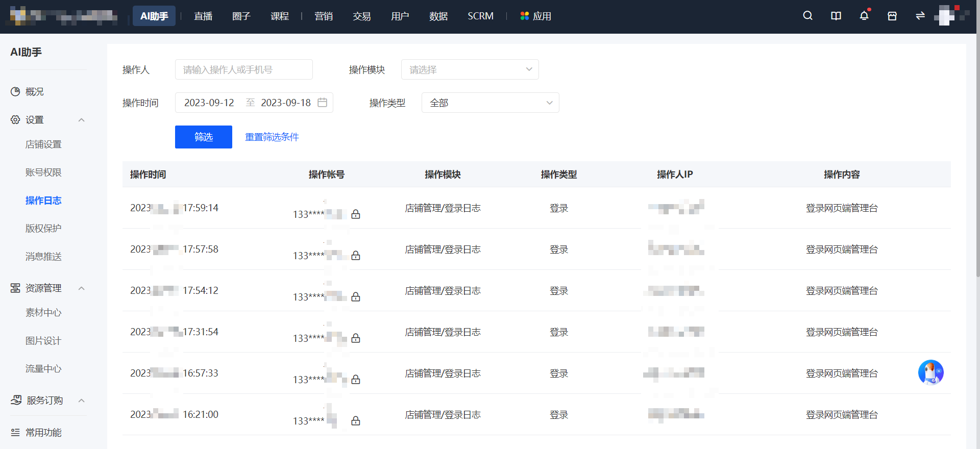
Task: Open the search icon in top bar
Action: (x=807, y=16)
